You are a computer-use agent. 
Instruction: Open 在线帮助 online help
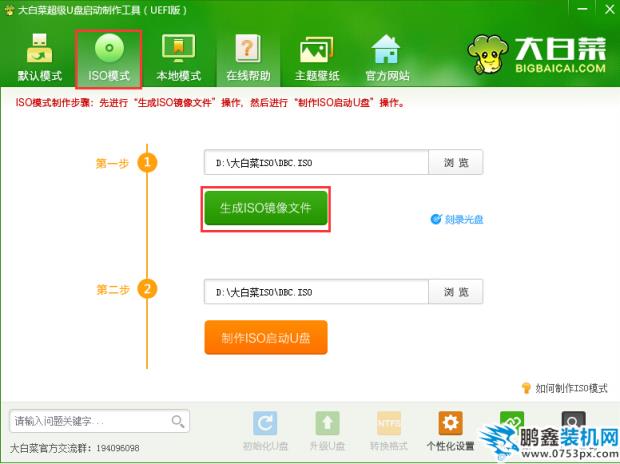click(x=248, y=58)
